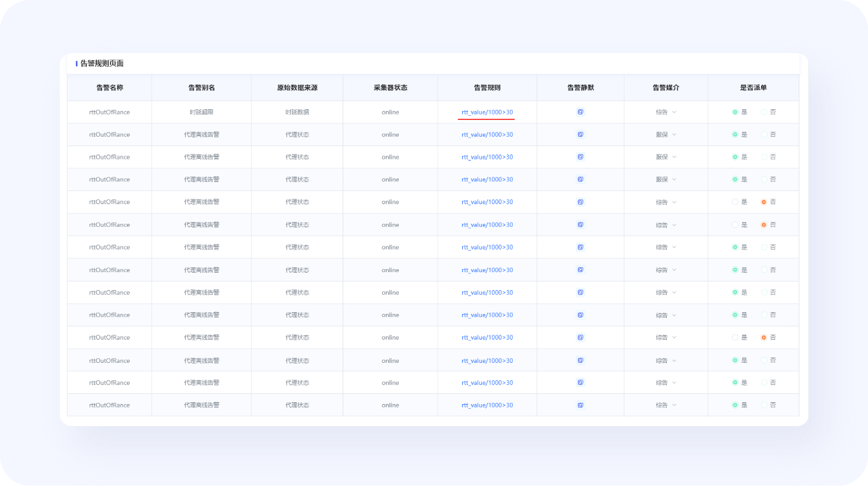Click online status in the bottom row
Viewport: 868px width, 487px height.
click(390, 405)
